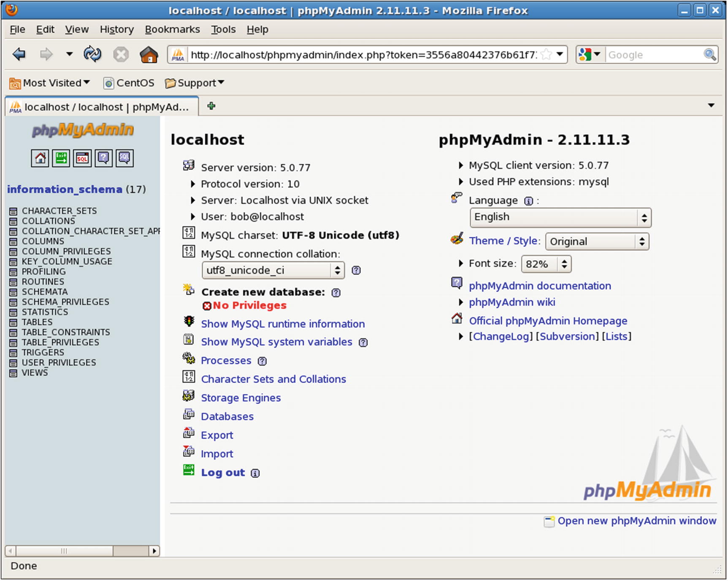Image resolution: width=728 pixels, height=581 pixels.
Task: Open the history dropdown arrow beside Forward
Action: [69, 54]
